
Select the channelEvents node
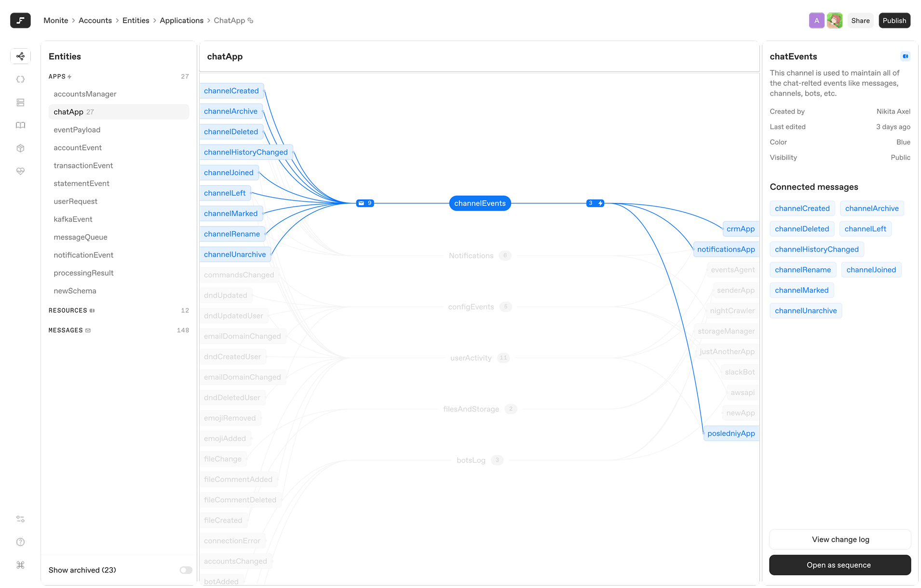pos(480,203)
